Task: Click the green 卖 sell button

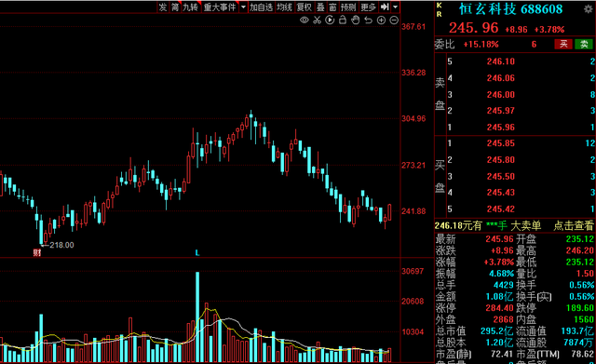Action: [584, 44]
